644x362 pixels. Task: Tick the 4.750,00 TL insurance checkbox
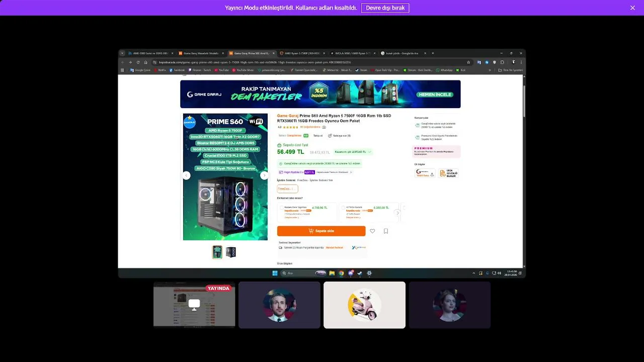281,208
